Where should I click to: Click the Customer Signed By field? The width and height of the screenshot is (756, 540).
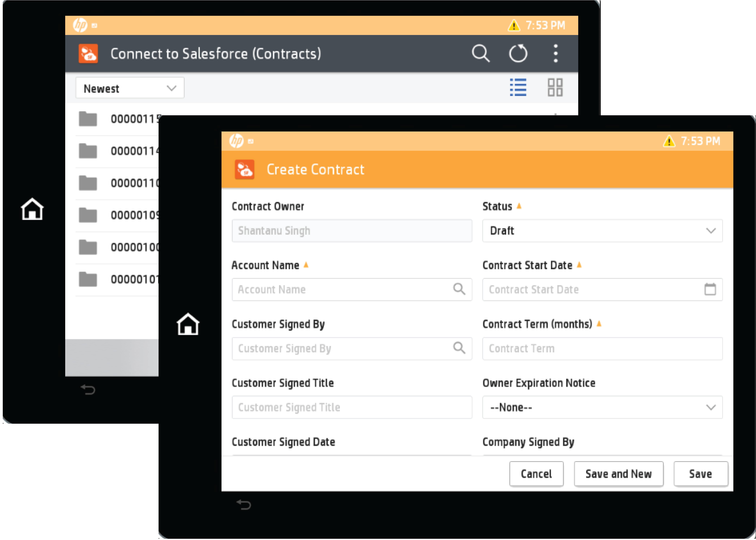tap(352, 349)
